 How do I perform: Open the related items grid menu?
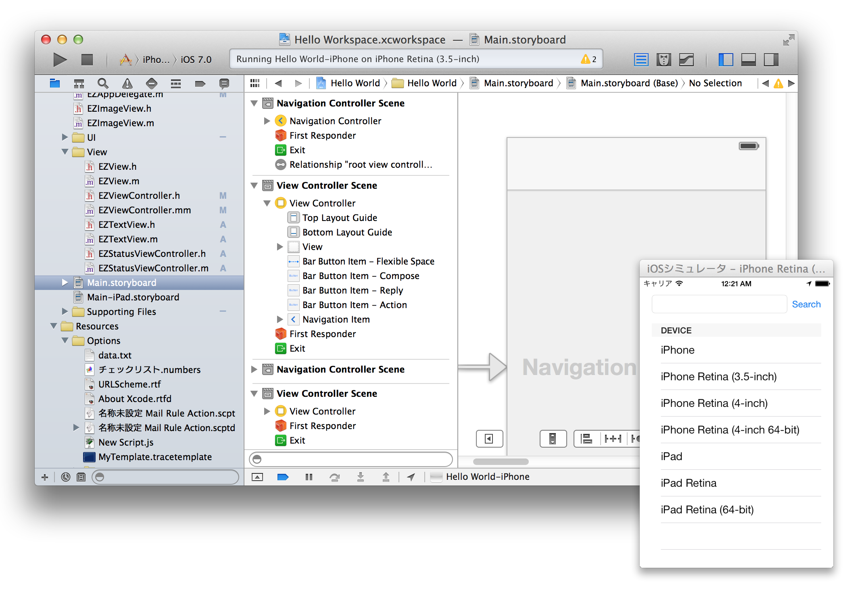click(x=255, y=83)
